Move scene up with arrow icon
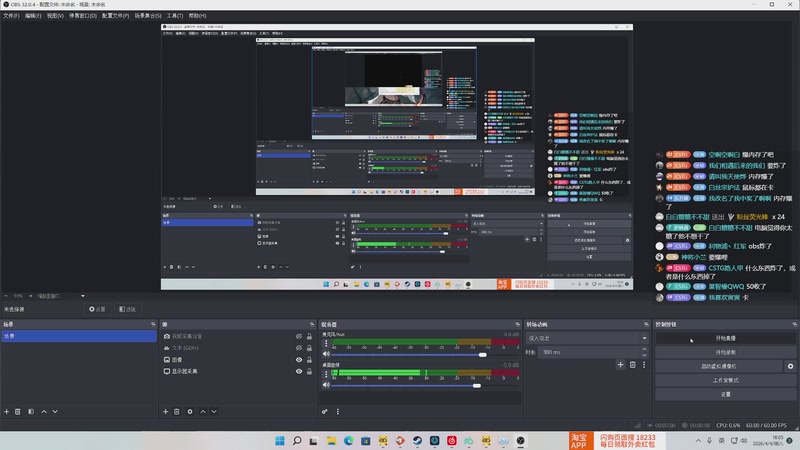The height and width of the screenshot is (450, 800). point(44,412)
